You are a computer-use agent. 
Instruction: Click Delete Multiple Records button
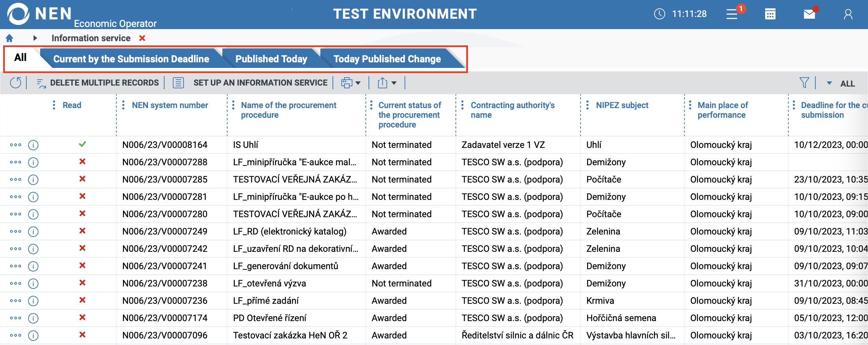(x=98, y=83)
